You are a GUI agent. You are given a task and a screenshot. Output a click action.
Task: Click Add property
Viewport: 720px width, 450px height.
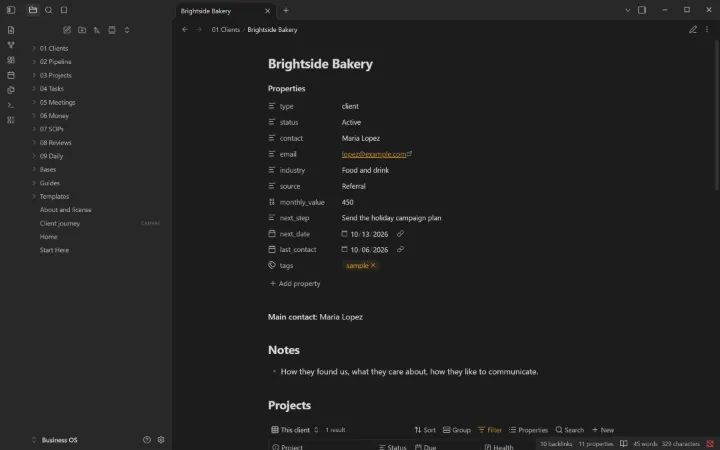point(295,284)
